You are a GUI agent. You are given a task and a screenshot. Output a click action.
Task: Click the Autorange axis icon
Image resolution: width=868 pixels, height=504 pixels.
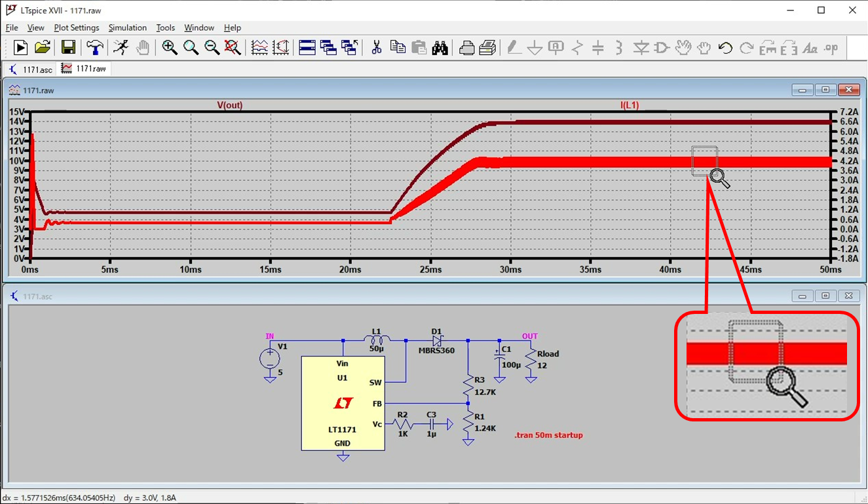pyautogui.click(x=281, y=47)
